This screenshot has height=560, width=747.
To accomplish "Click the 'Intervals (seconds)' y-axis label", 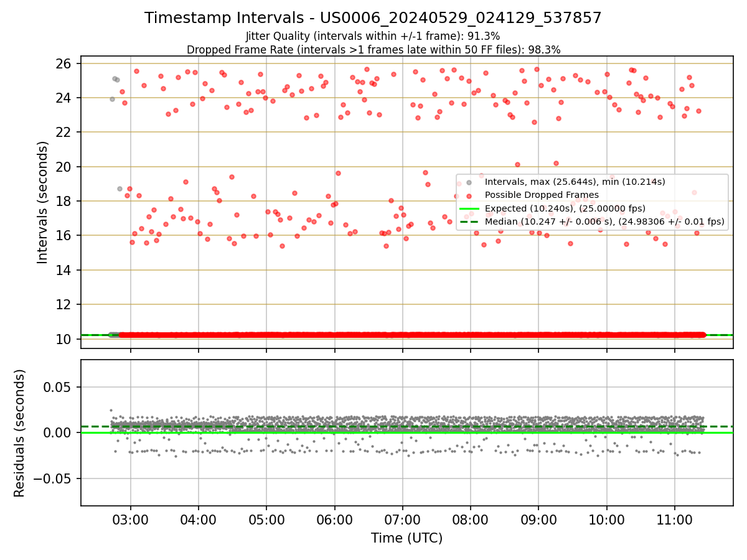I will coord(42,202).
